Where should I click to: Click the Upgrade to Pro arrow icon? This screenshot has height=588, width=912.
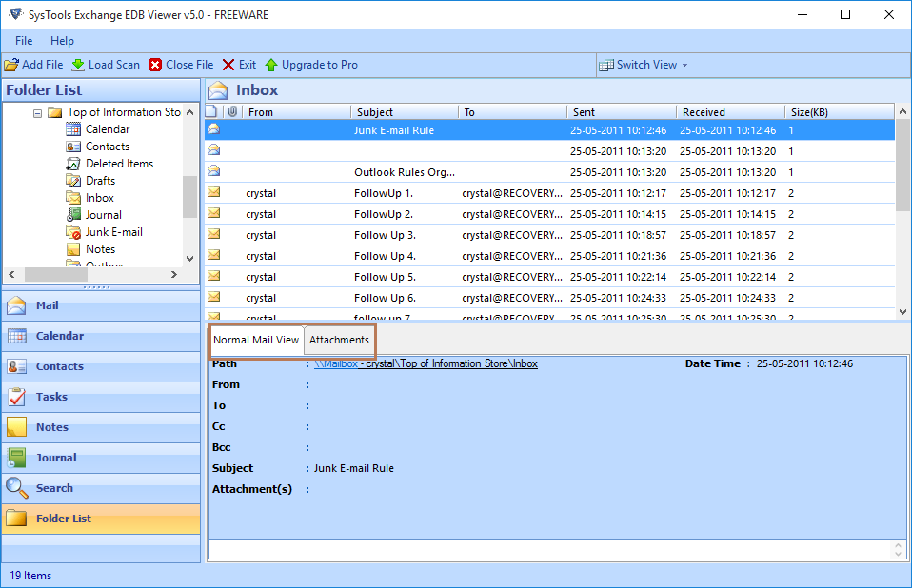[271, 65]
